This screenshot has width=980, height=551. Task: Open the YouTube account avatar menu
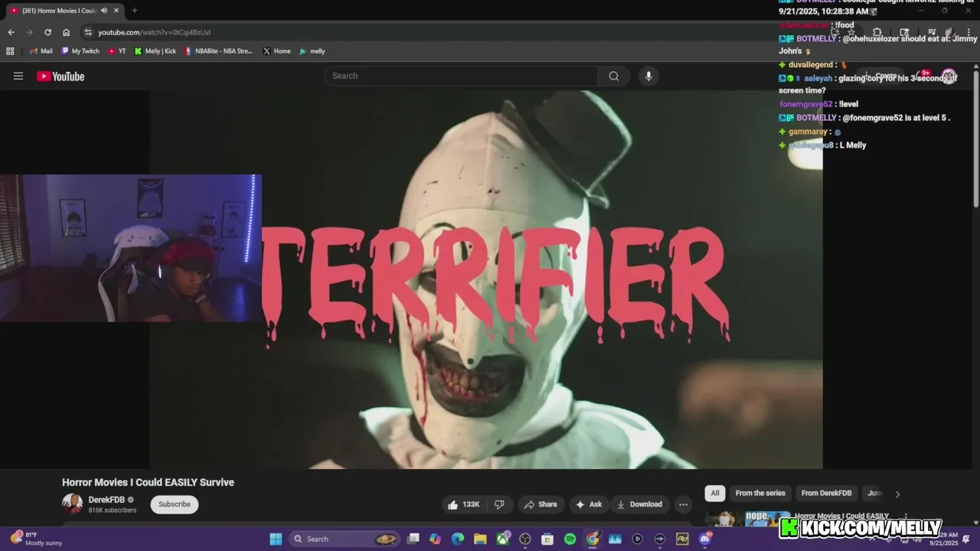949,76
